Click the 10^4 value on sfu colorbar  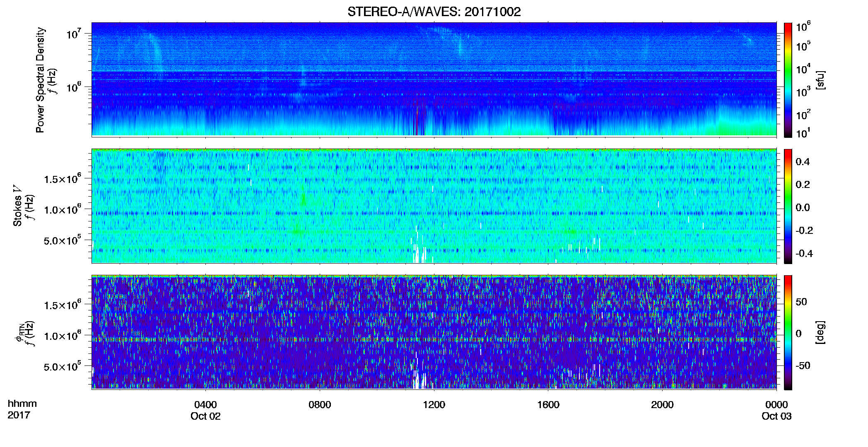(803, 69)
